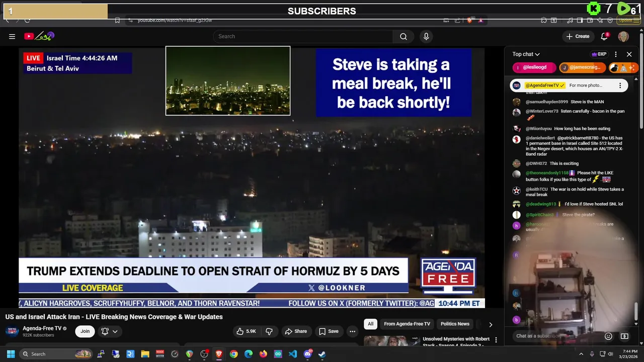This screenshot has height=362, width=644.
Task: Open options for Unsolved Mysteries video
Action: pyautogui.click(x=496, y=340)
